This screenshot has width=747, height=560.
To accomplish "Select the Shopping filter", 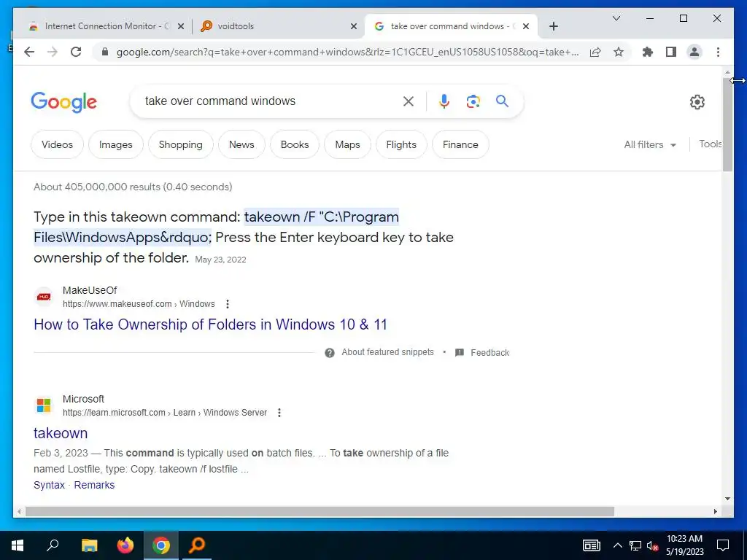I will 181,144.
